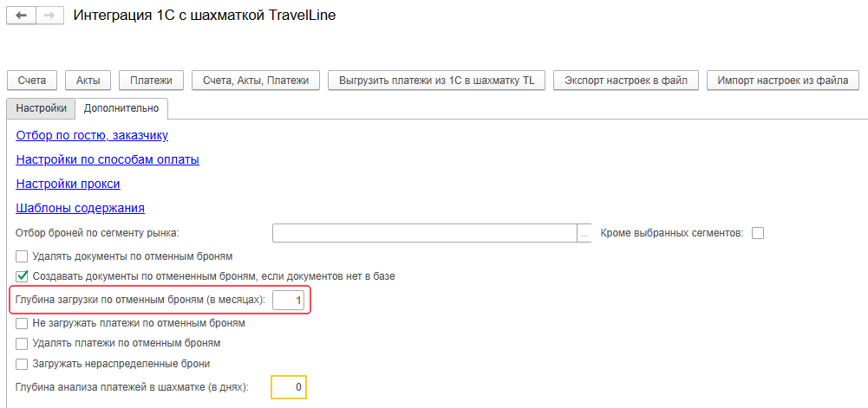Toggle 'Удалять документы по отменным броням' checkbox
Viewport: 868px width, 408px height.
click(23, 256)
